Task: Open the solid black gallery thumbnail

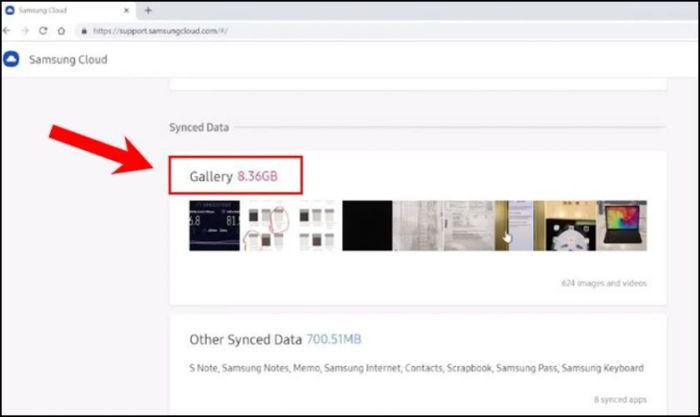Action: (367, 225)
